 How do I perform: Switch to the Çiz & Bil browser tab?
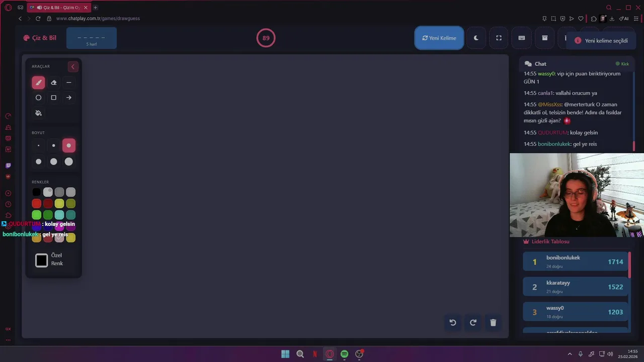tap(58, 8)
